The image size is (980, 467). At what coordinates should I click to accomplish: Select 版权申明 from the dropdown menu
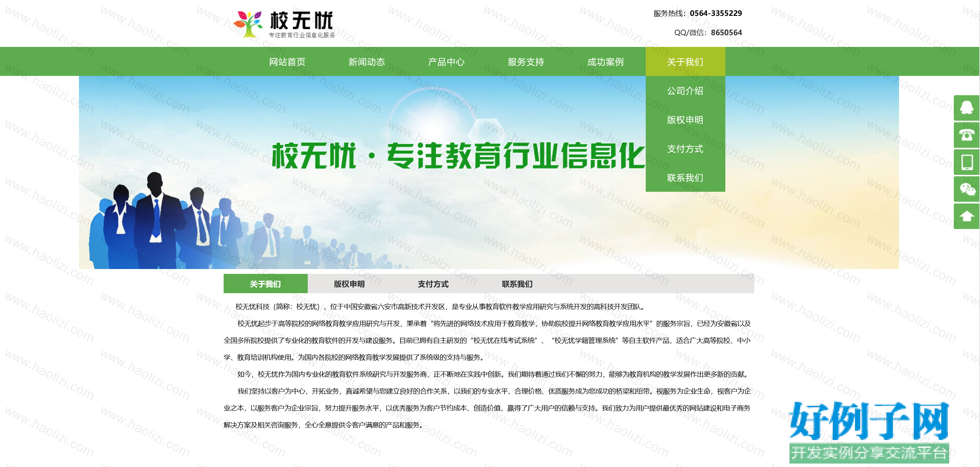(685, 120)
